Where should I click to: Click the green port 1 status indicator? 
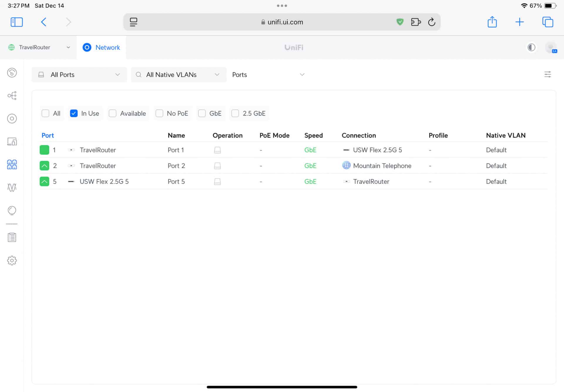pyautogui.click(x=44, y=150)
